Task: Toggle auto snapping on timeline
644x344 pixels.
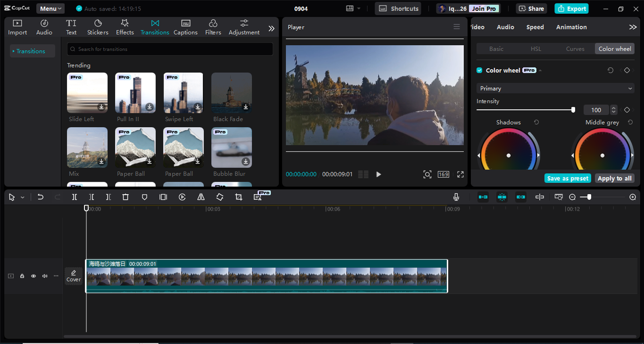Action: [x=502, y=197]
